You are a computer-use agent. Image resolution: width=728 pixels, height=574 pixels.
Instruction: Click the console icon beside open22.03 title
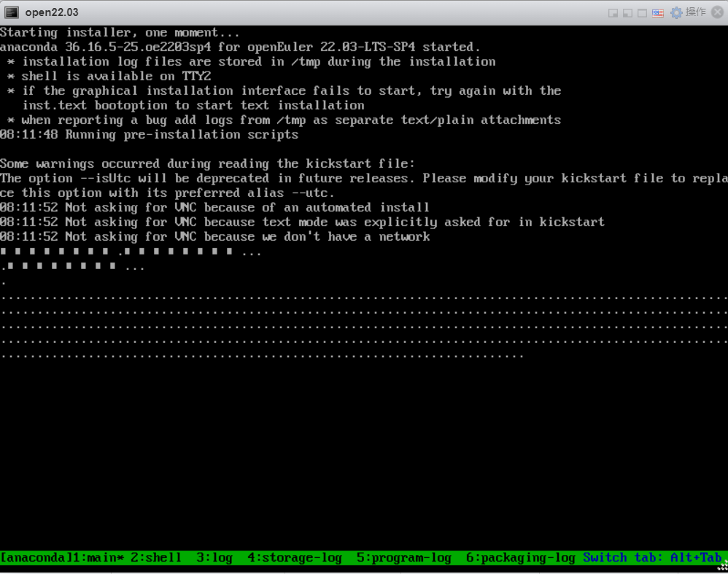tap(12, 12)
